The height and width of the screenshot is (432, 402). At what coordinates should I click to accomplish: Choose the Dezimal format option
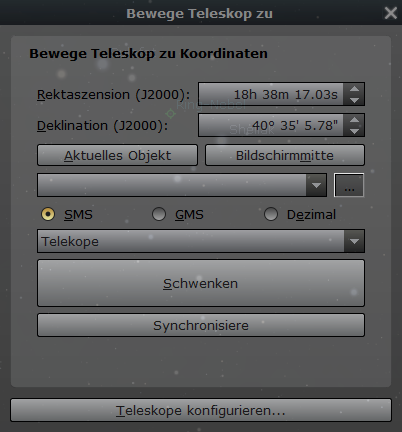click(x=271, y=214)
